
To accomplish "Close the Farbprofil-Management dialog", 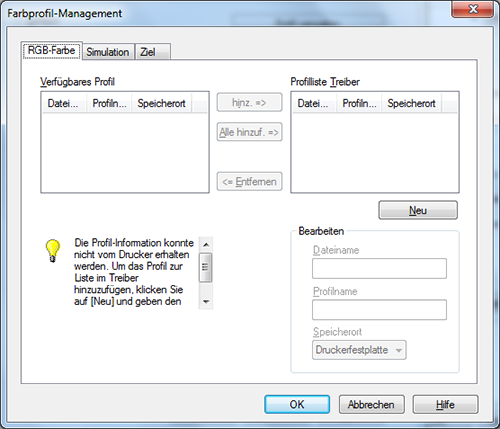I will [473, 9].
